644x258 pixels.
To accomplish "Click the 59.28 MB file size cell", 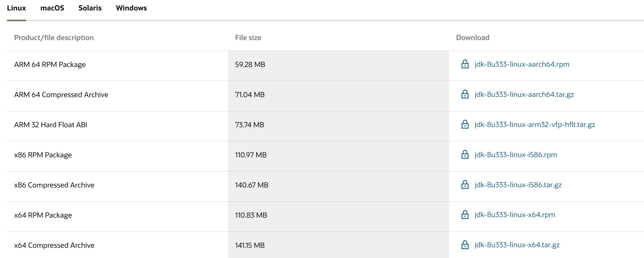I will [250, 65].
